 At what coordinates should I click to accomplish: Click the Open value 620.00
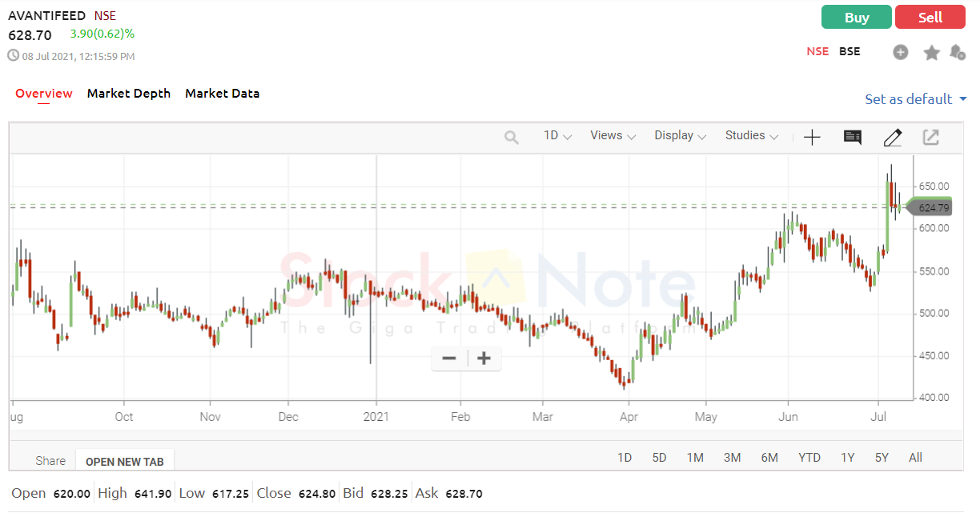pos(72,495)
